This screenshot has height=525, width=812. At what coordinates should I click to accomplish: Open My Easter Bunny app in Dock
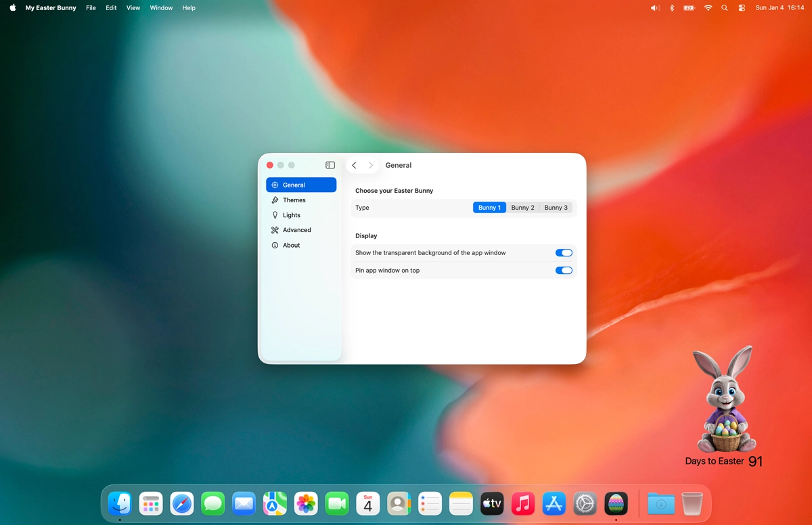tap(616, 503)
